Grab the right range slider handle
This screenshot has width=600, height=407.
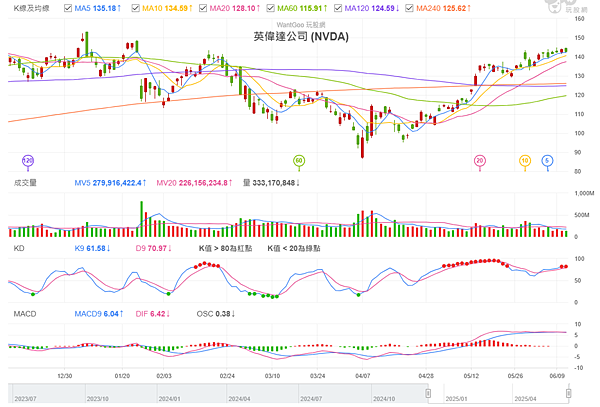click(569, 393)
